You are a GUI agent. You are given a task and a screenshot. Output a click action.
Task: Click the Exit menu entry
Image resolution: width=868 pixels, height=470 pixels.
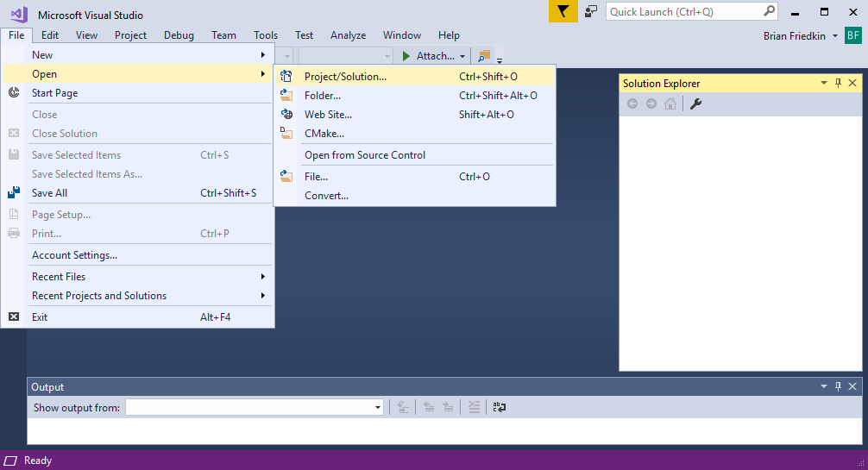138,316
